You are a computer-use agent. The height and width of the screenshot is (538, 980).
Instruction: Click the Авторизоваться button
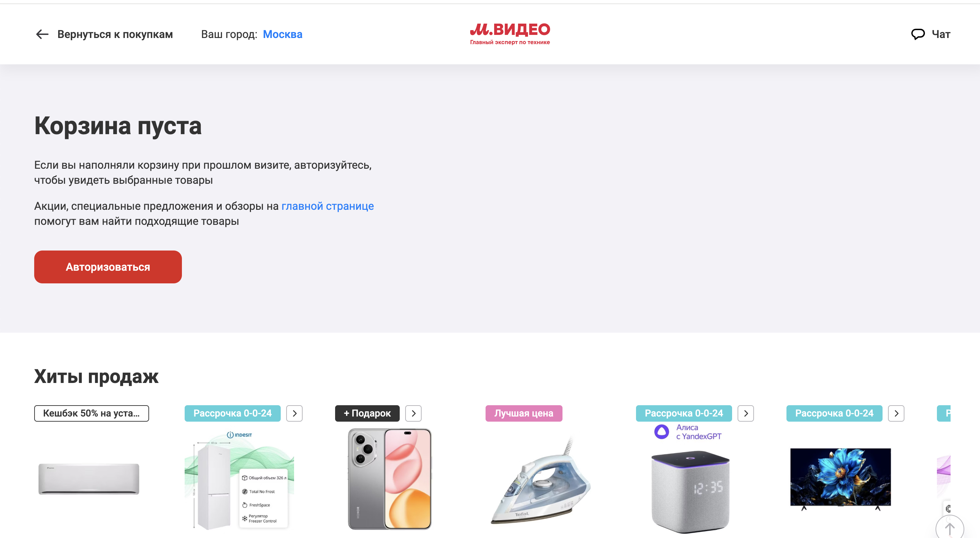point(108,267)
